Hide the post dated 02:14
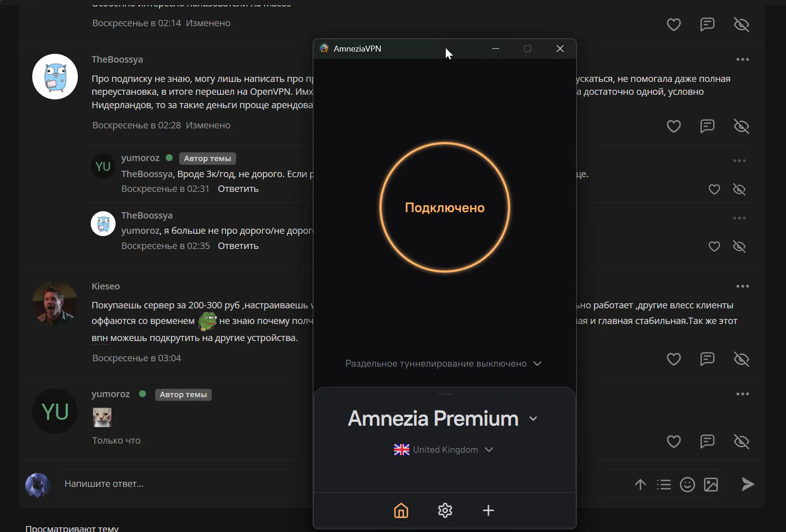Screen dimensions: 786x532 coord(741,24)
